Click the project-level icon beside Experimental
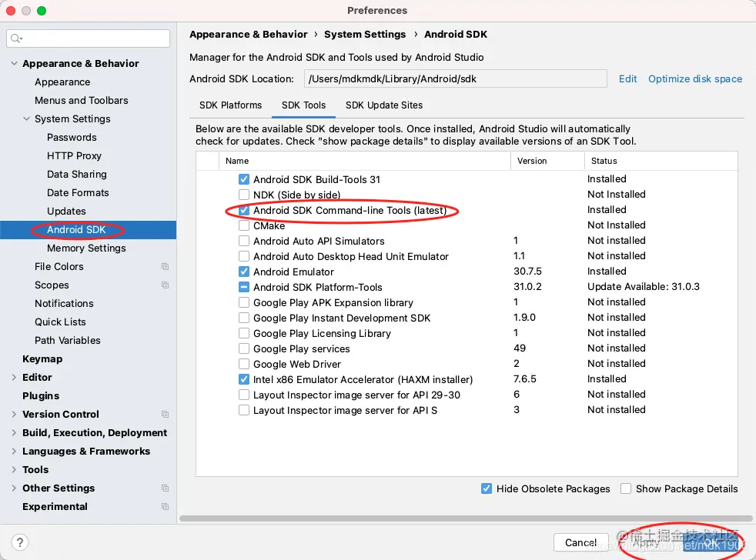This screenshot has height=560, width=756. click(165, 506)
